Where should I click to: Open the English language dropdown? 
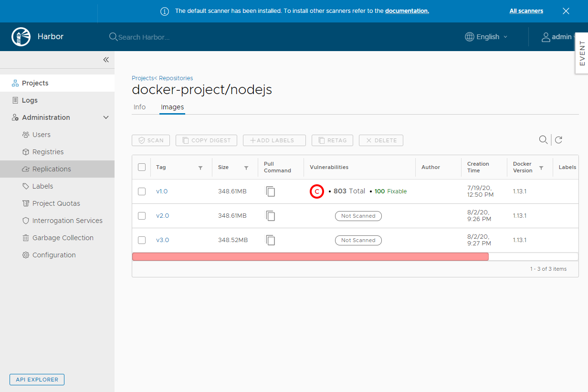[487, 37]
